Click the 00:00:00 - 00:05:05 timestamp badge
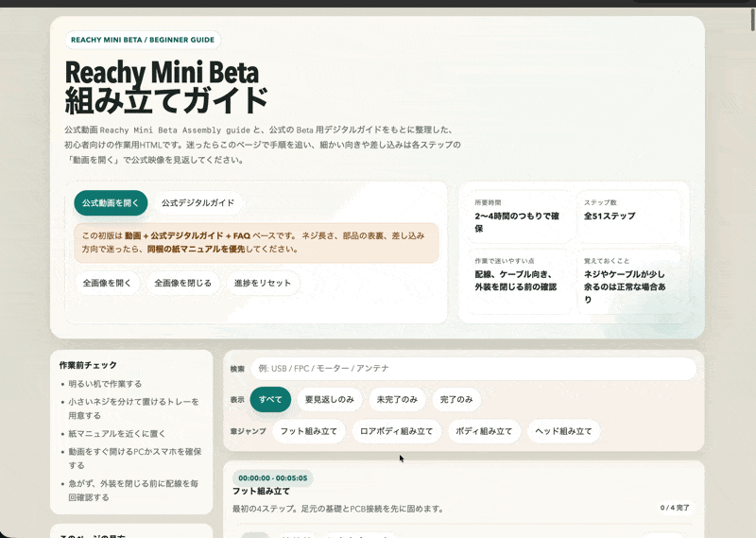This screenshot has height=538, width=756. (x=273, y=478)
